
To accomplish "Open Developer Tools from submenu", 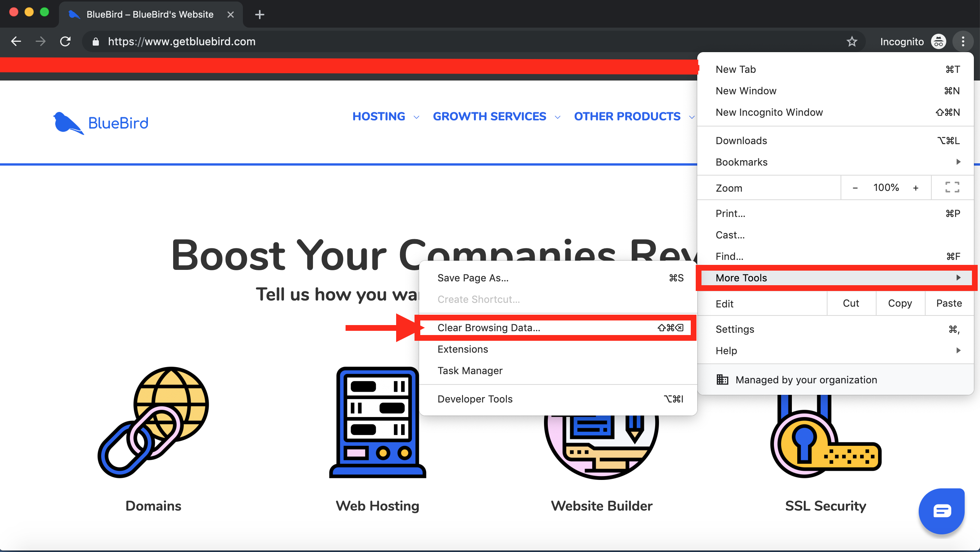I will [475, 399].
